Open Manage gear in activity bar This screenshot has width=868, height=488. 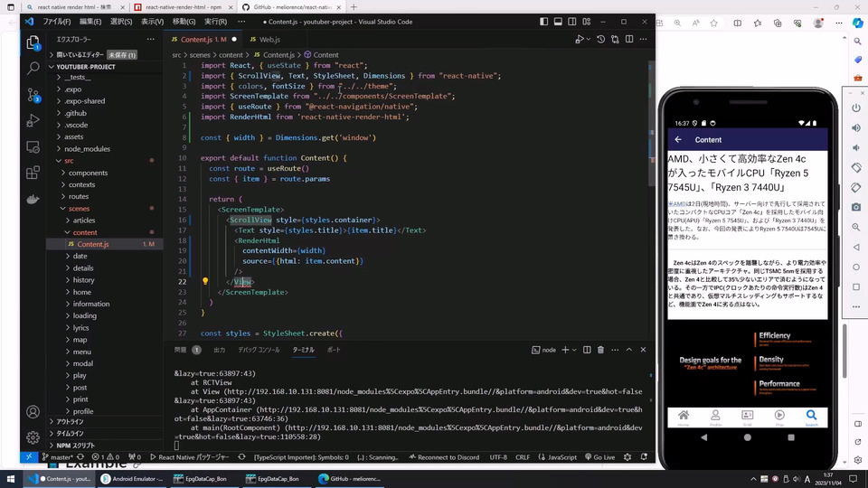(x=33, y=437)
